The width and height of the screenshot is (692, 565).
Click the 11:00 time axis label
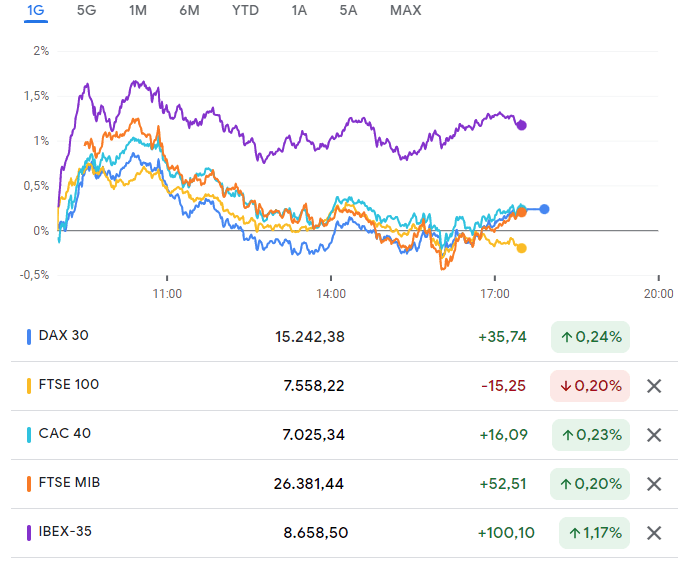(x=167, y=294)
